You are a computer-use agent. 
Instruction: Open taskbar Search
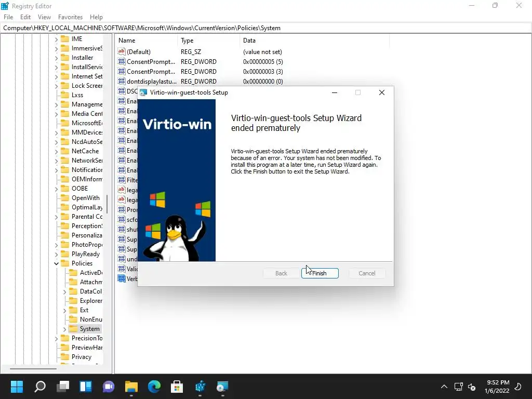pyautogui.click(x=40, y=387)
